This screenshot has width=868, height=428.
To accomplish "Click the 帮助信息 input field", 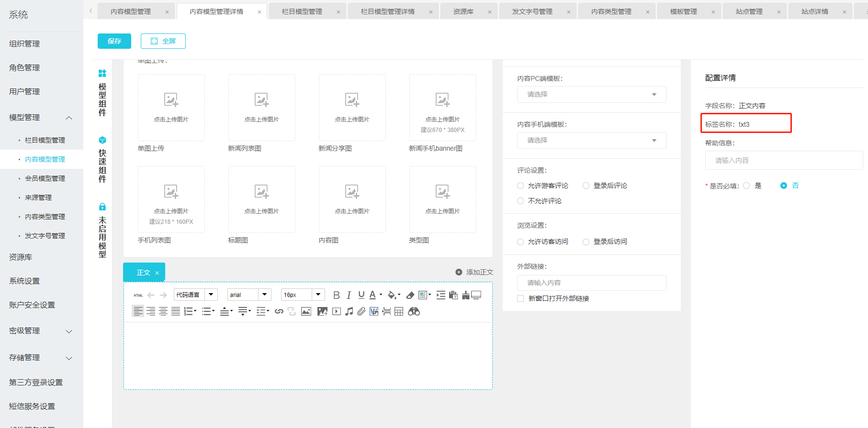I will point(783,161).
